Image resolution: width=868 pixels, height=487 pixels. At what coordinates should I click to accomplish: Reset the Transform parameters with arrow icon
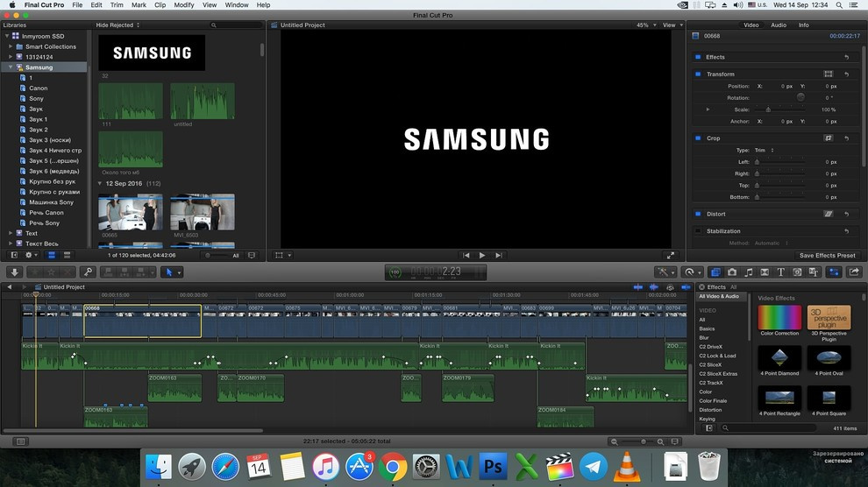(847, 74)
